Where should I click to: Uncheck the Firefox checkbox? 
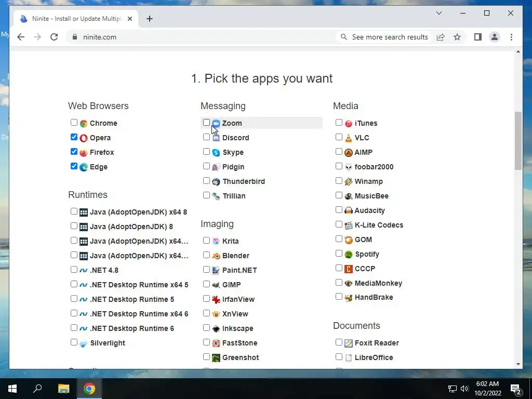point(74,152)
